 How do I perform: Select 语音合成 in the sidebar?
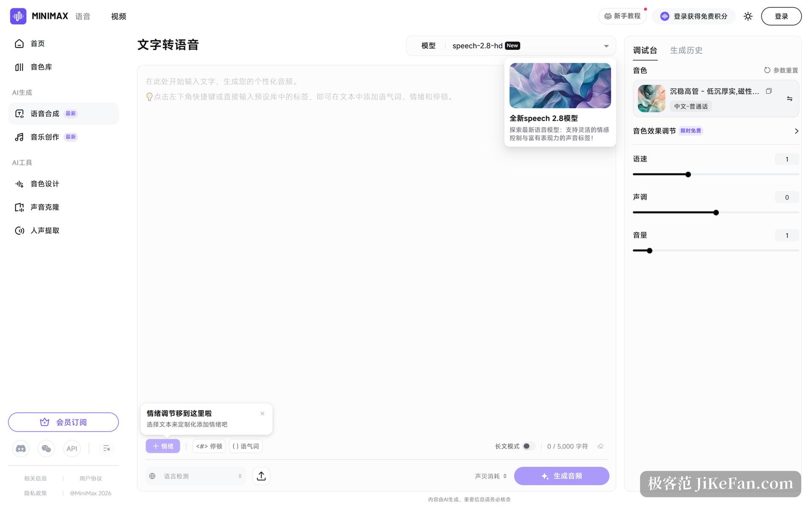pos(63,113)
